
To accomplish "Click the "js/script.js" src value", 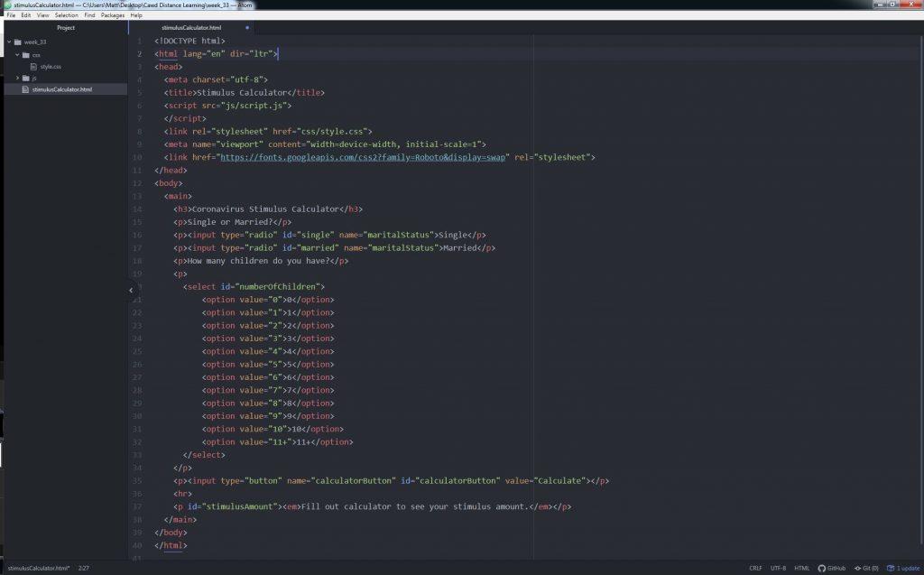I will [254, 106].
